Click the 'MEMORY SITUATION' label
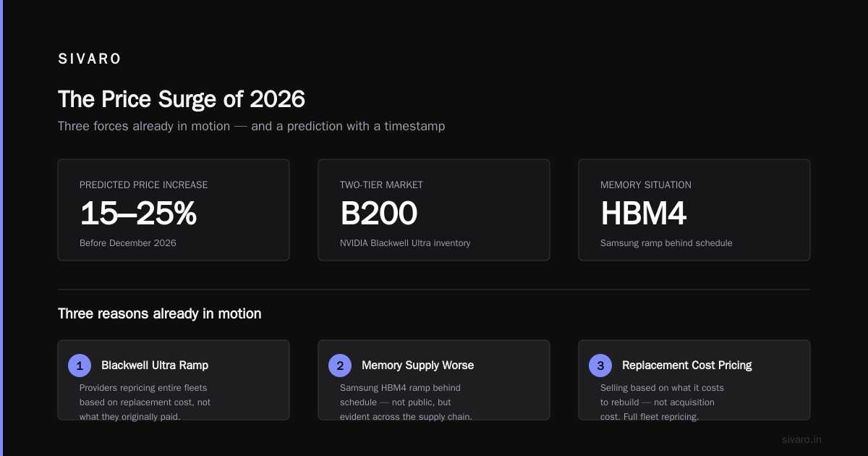The height and width of the screenshot is (456, 868). point(646,185)
